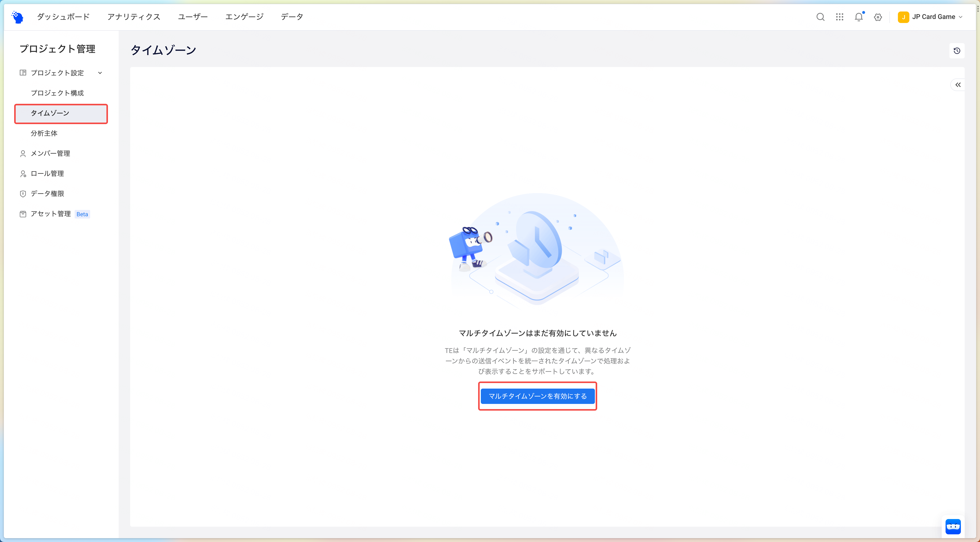The height and width of the screenshot is (542, 980).
Task: Click the メンバー管理 person icon
Action: pos(23,153)
